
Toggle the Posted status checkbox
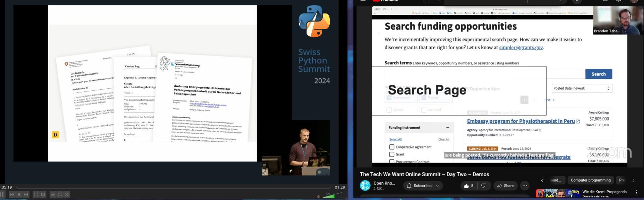pos(424,98)
